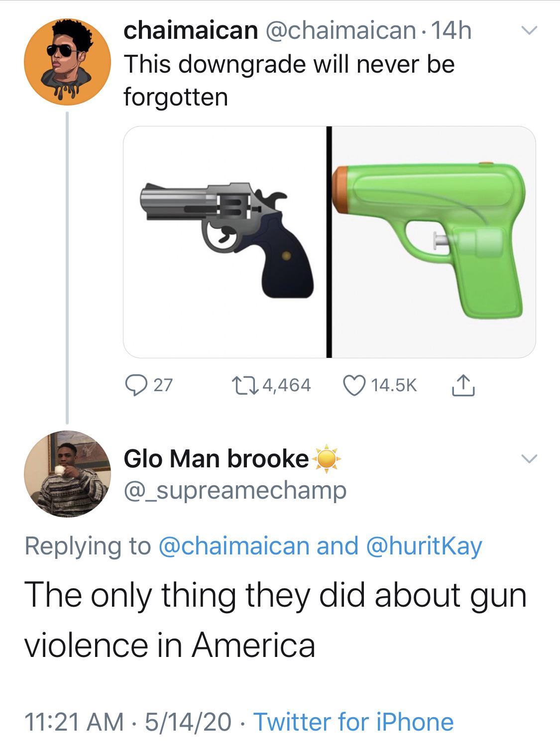This screenshot has height=755, width=560.
Task: Click the reply text about gun violence
Action: [x=275, y=620]
